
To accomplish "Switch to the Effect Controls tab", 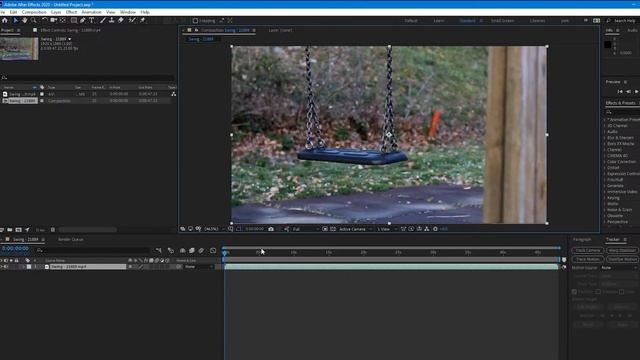I will (x=70, y=30).
